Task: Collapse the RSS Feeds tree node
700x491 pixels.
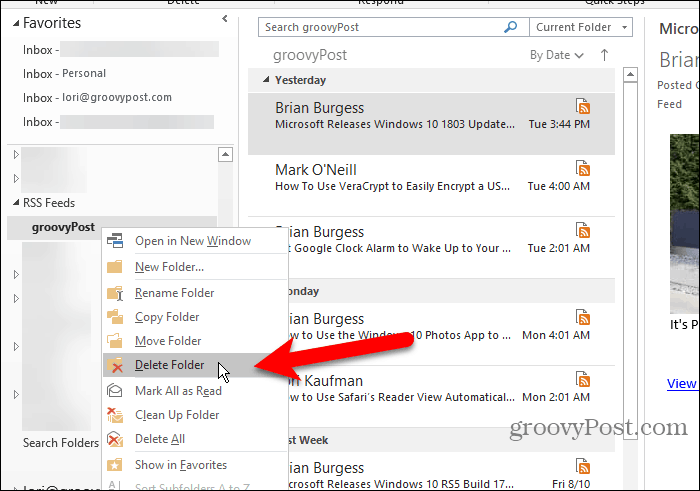Action: coord(16,203)
